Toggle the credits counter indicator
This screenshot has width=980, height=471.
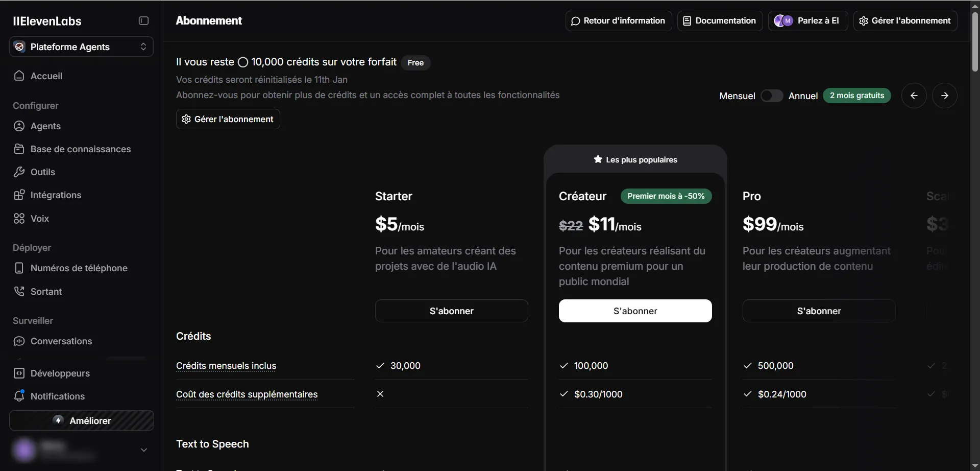(x=243, y=62)
